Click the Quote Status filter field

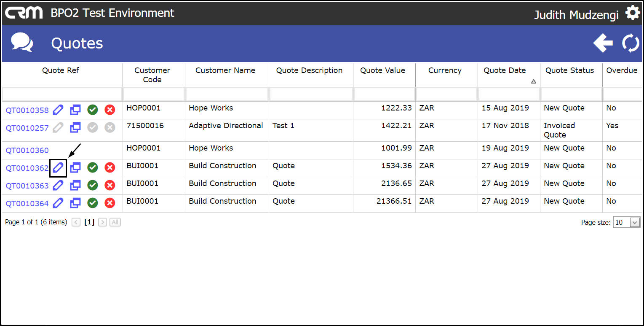point(571,94)
